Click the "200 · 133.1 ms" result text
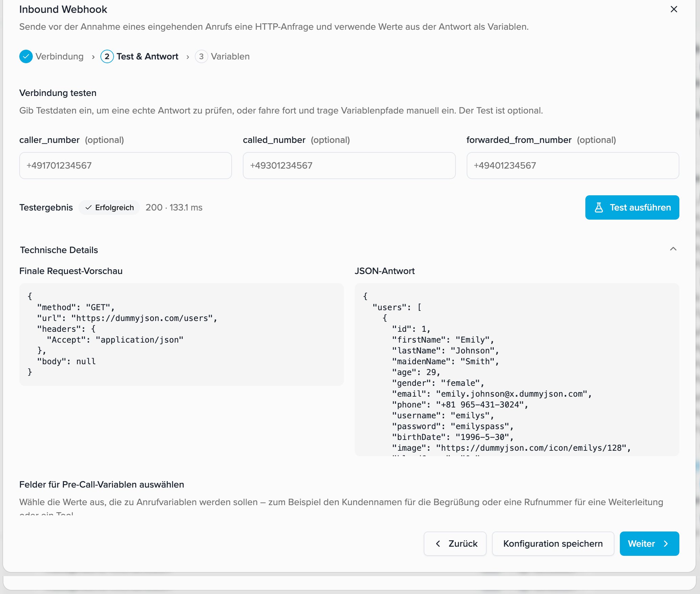 pos(174,207)
